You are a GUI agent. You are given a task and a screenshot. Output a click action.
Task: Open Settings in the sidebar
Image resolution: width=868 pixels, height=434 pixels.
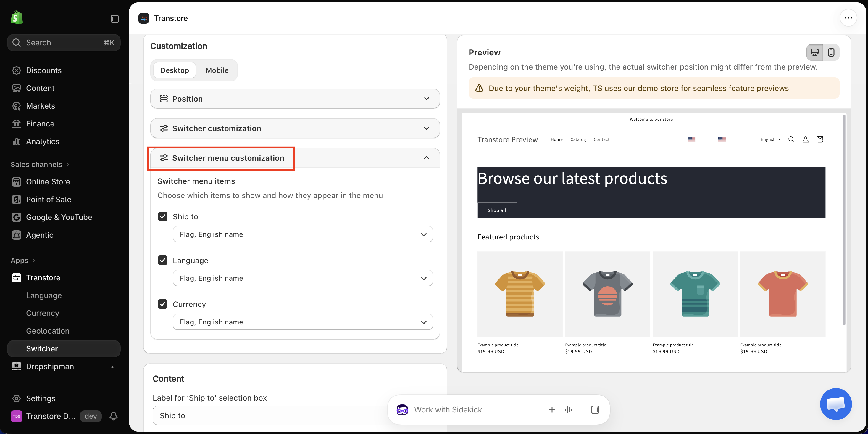(64, 398)
